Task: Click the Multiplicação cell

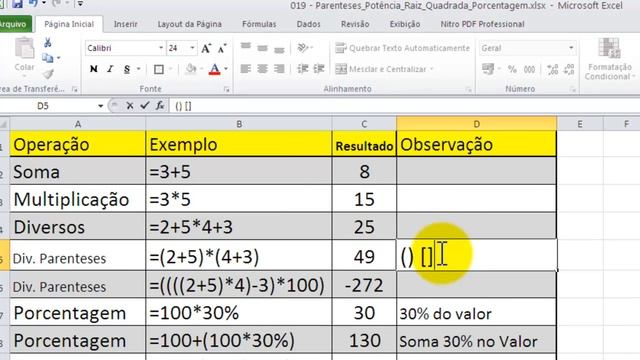Action: click(78, 199)
